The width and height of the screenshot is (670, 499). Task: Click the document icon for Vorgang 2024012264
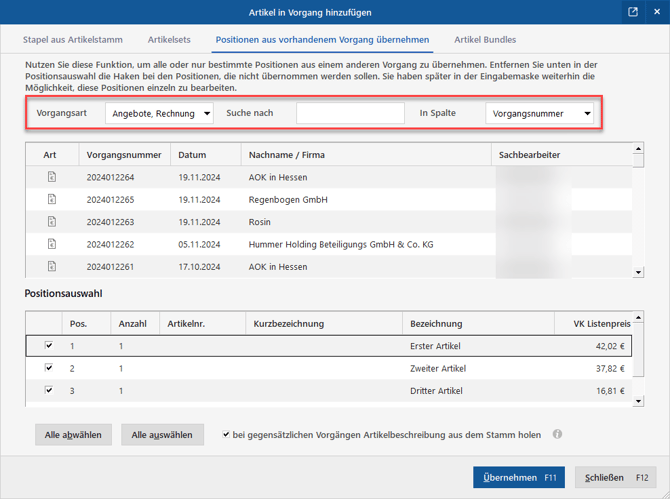tap(52, 176)
